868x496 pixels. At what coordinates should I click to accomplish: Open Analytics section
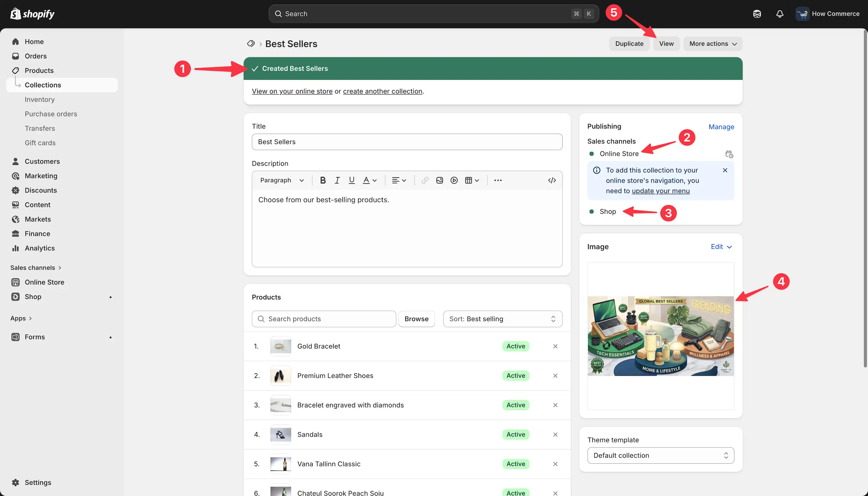coord(62,248)
